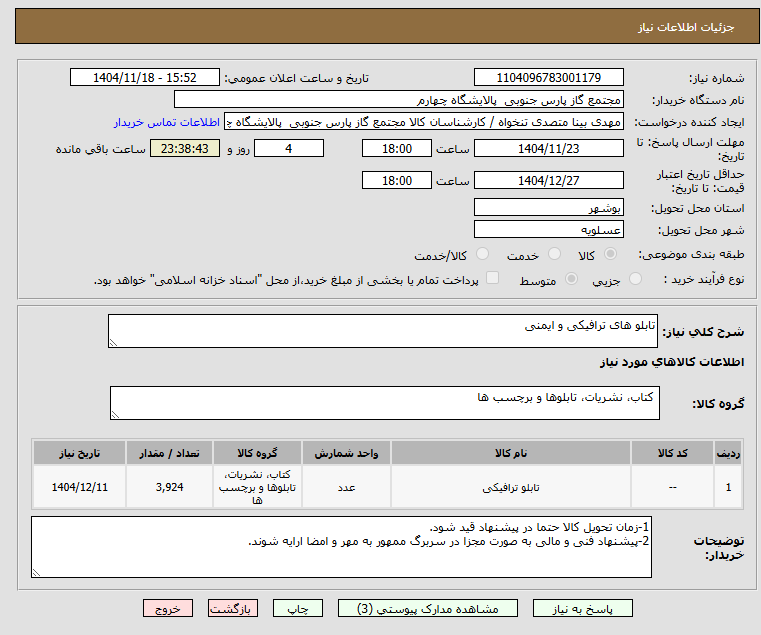761x635 pixels.
Task: Click the گروه کالا column header in table
Action: point(257,453)
